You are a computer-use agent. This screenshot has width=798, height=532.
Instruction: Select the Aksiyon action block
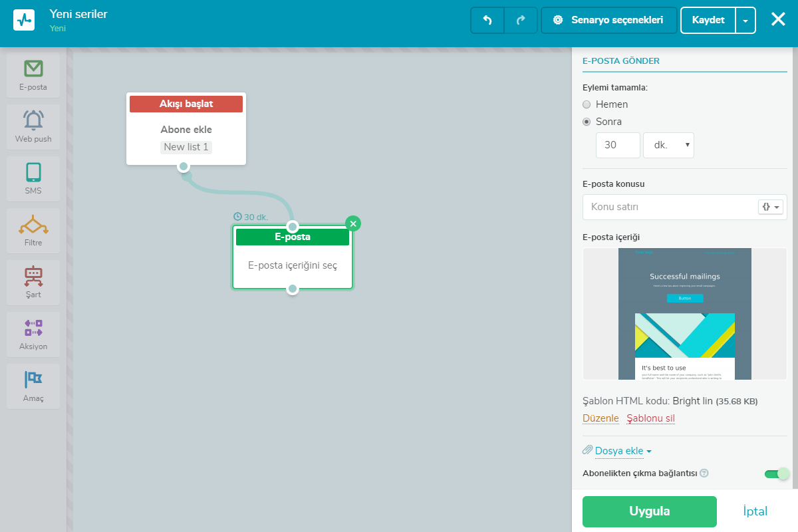coord(33,334)
